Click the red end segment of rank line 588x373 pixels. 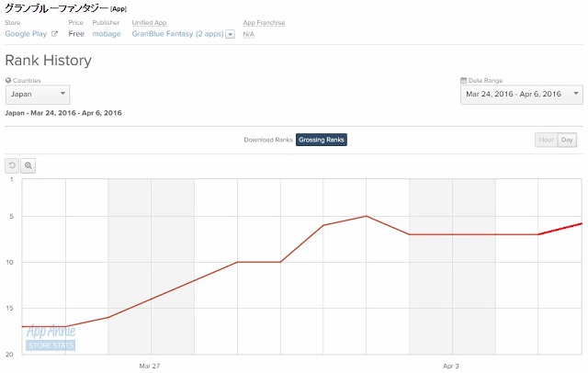coord(560,229)
